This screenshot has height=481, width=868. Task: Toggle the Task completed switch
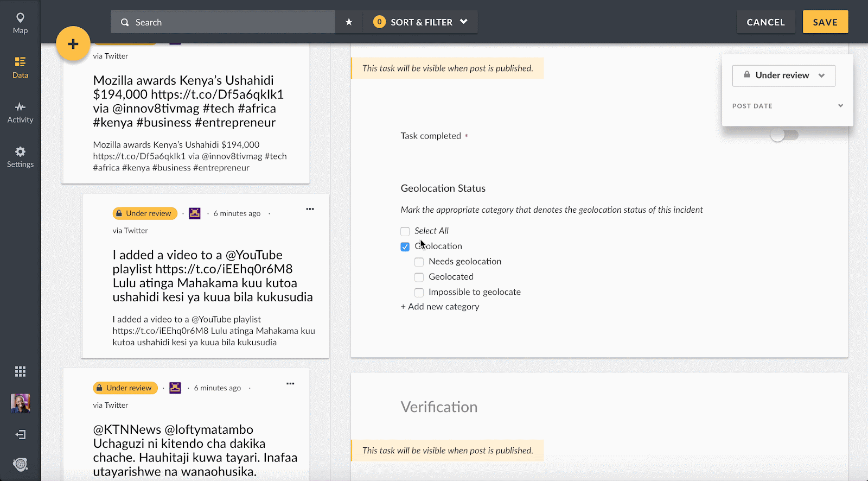click(x=784, y=135)
